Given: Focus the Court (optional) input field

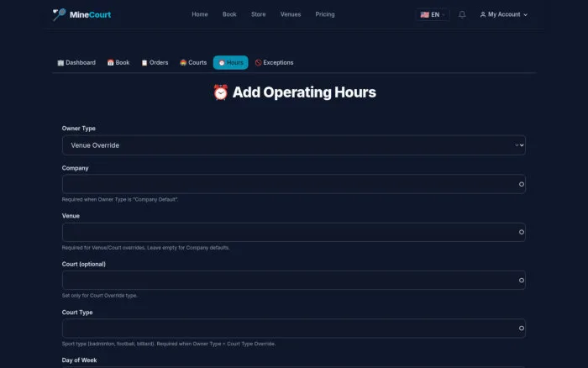Looking at the screenshot, I should 294,281.
